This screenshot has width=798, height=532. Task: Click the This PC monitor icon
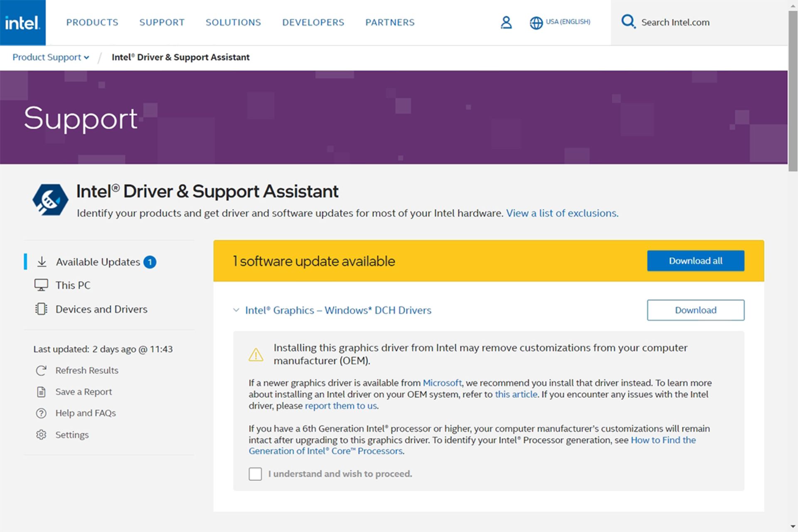(41, 285)
